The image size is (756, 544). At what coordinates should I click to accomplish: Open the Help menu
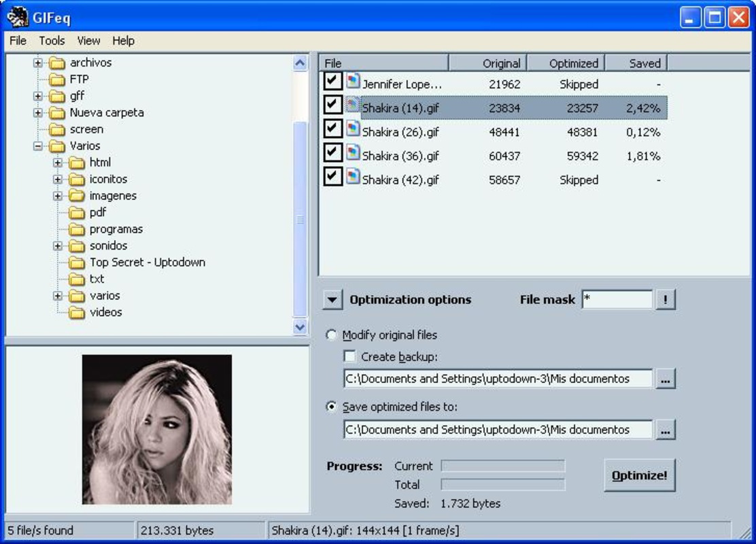(x=123, y=41)
